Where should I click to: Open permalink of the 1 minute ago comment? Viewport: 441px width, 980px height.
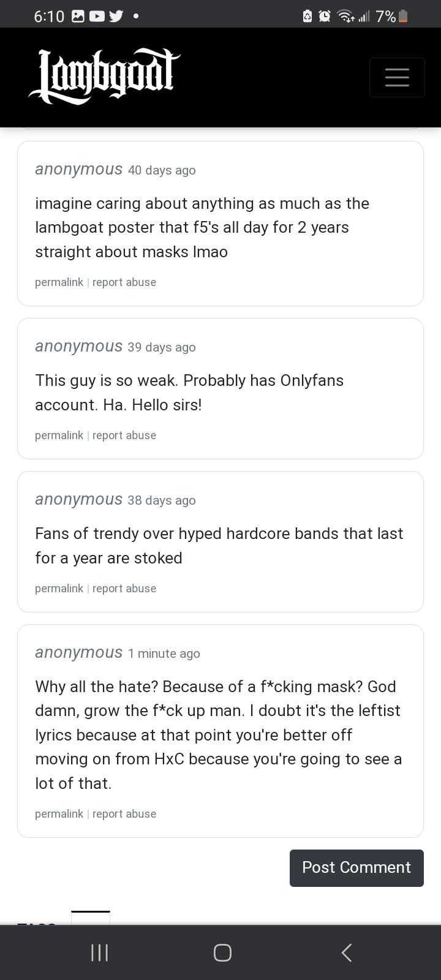[59, 814]
